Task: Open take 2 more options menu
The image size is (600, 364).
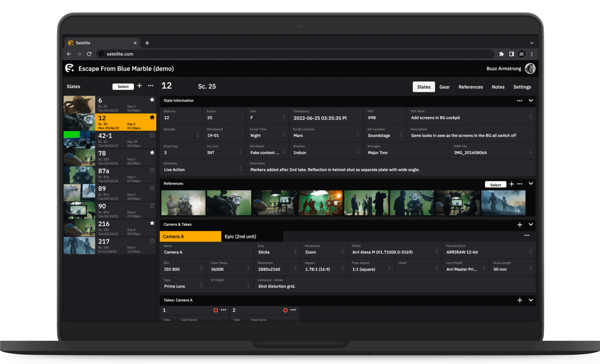Action: tap(293, 310)
